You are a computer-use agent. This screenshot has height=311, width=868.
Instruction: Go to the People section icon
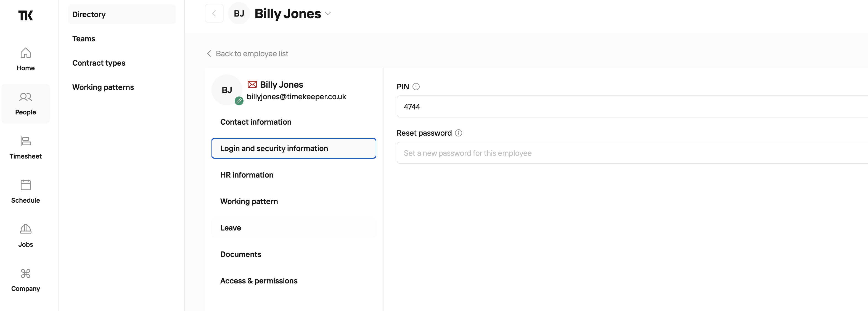click(x=26, y=97)
